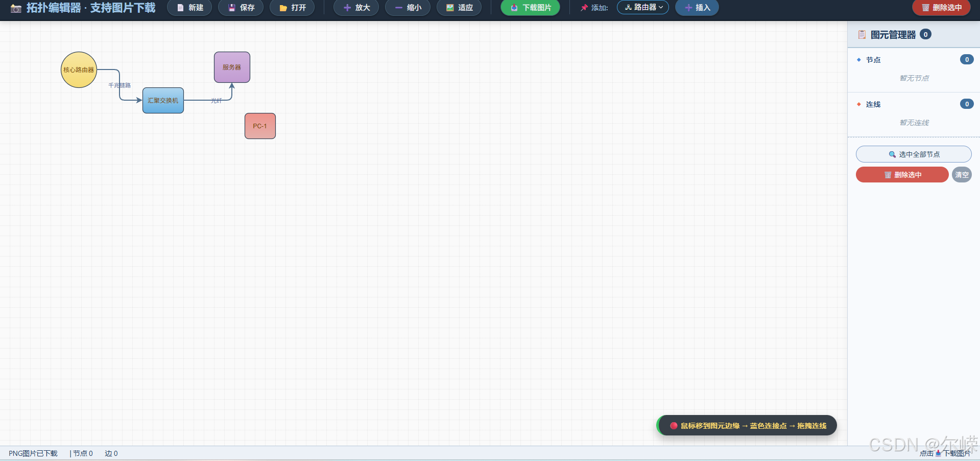Click the 保存 save button

[241, 8]
